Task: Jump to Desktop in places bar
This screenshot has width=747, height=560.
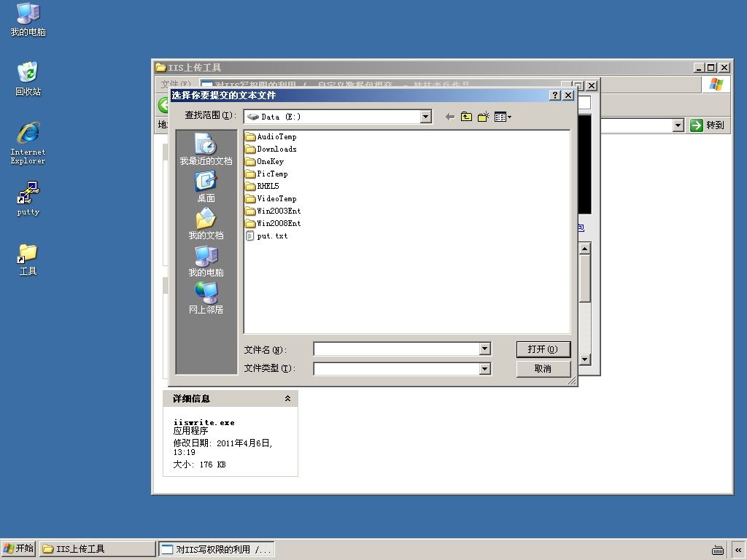Action: tap(206, 187)
